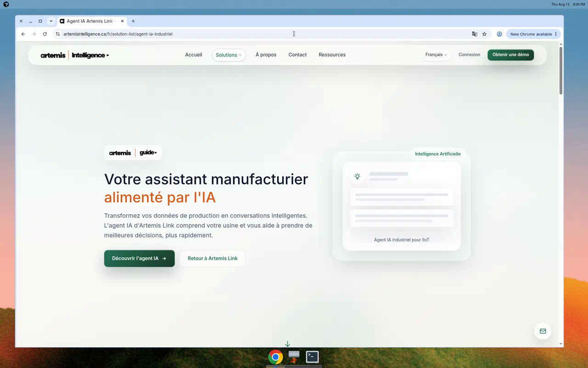Screen dimensions: 588x368
Task: Click Retour à Artemis Link button
Action: coord(213,259)
